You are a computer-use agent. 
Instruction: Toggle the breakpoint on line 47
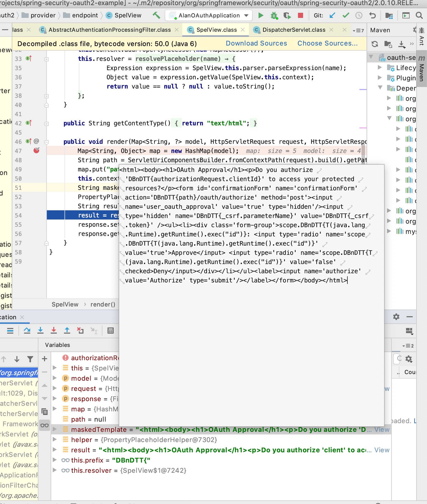click(x=36, y=150)
